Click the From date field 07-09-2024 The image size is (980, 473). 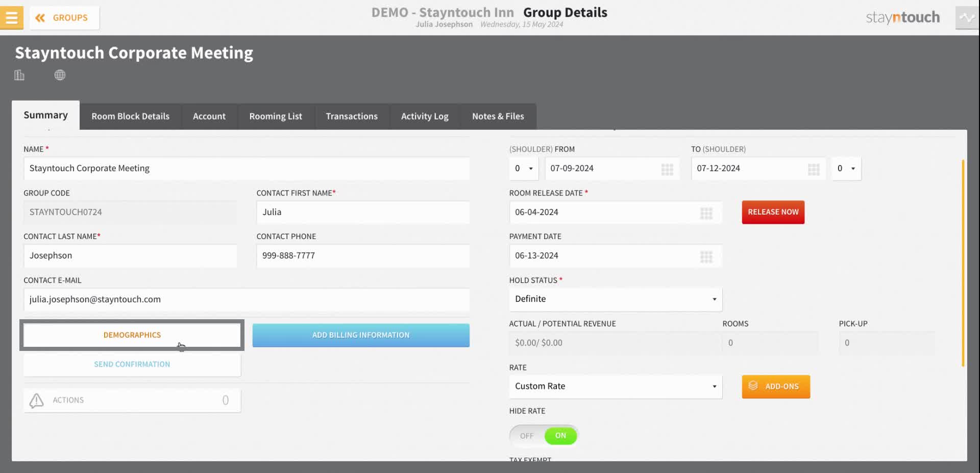point(612,169)
